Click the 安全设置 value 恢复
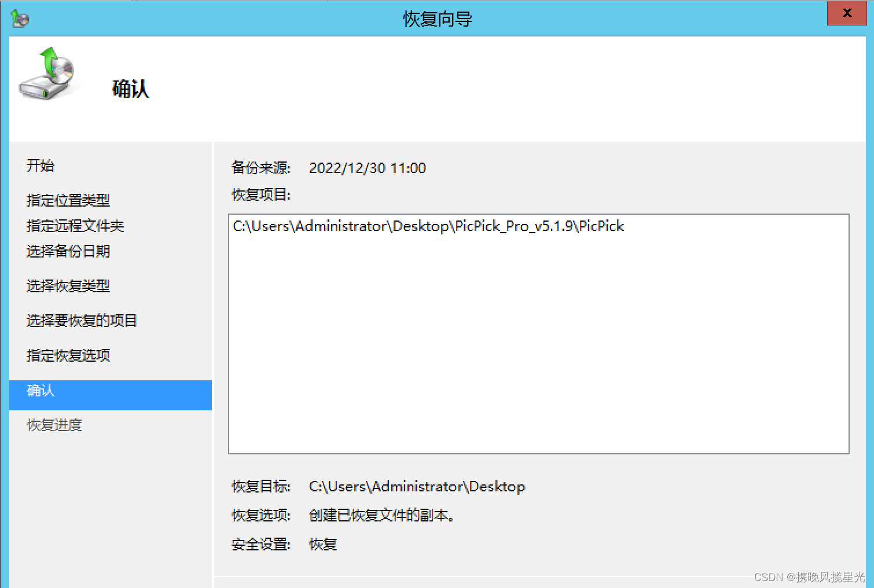This screenshot has height=588, width=874. pyautogui.click(x=323, y=544)
